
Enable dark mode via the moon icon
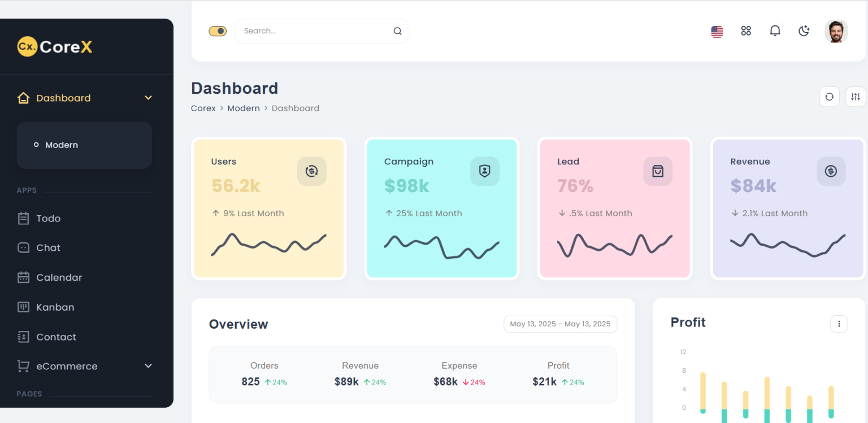pyautogui.click(x=804, y=31)
